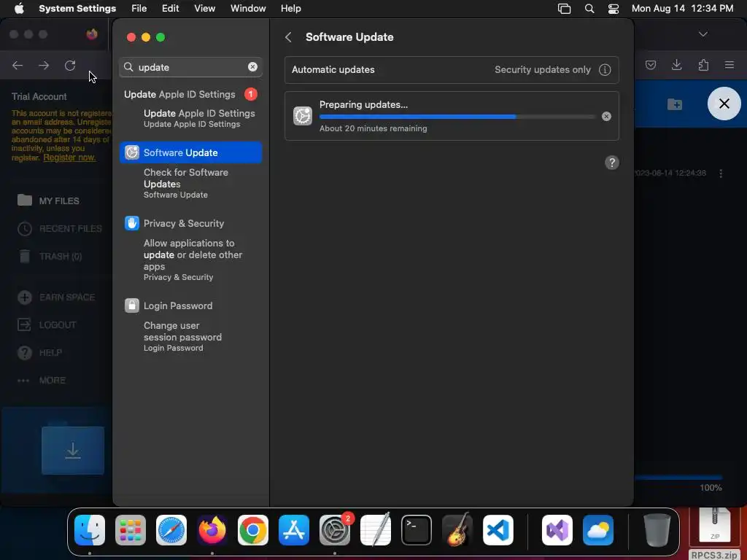Click the Automatic updates row
This screenshot has width=747, height=560.
[452, 69]
